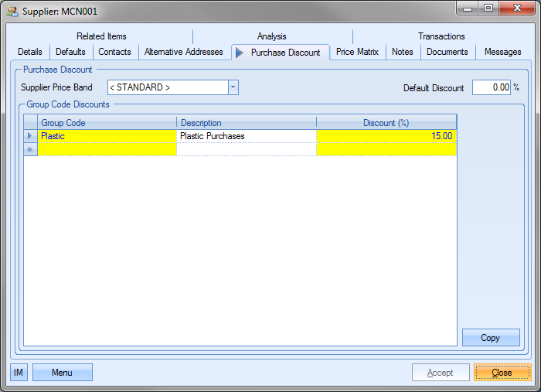The image size is (541, 392).
Task: Sort by the Group Code column header
Action: pos(107,123)
